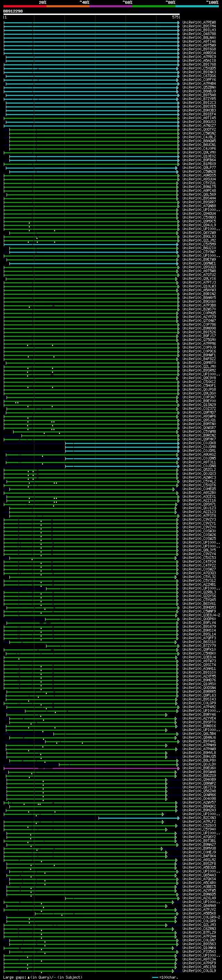Select the UniRef100_C5XQD5 label
Screen dimensions: 222x980
pos(199,68)
